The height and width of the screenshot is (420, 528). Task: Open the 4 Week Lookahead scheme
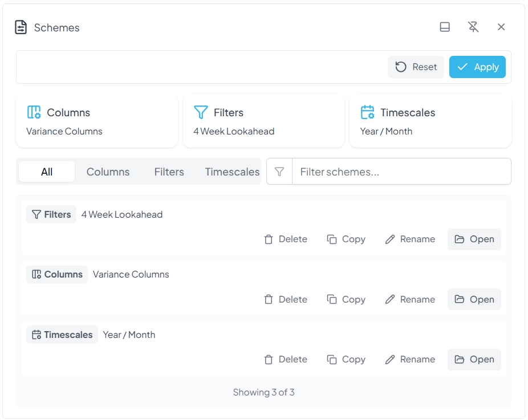(474, 239)
